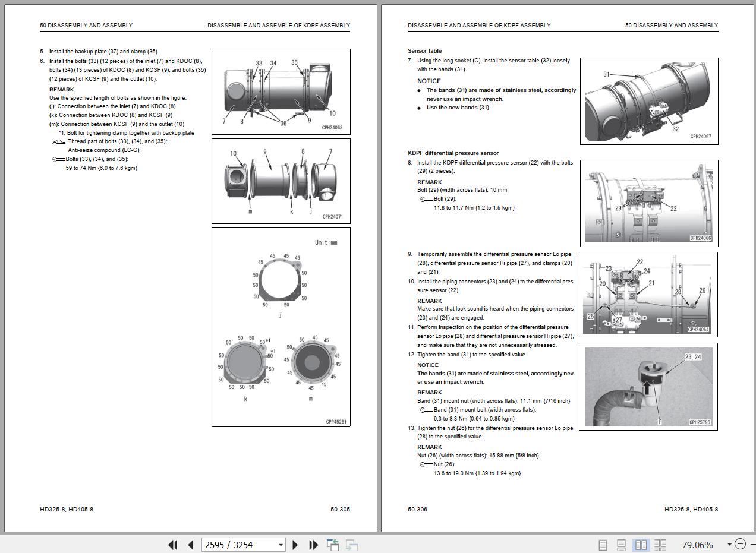
Task: Go to the previous page
Action: click(x=190, y=545)
